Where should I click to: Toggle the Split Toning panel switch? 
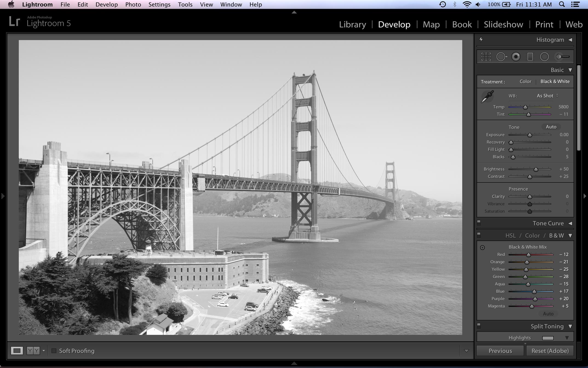click(x=479, y=325)
